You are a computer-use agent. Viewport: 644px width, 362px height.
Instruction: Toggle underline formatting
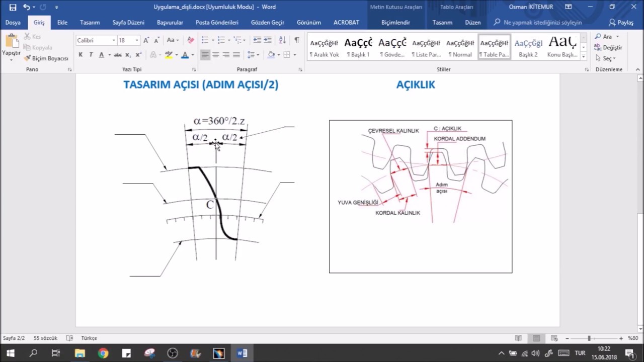pos(102,55)
